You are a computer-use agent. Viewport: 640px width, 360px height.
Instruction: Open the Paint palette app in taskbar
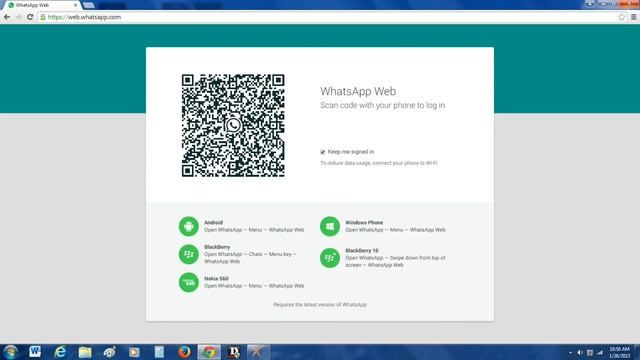click(x=109, y=352)
